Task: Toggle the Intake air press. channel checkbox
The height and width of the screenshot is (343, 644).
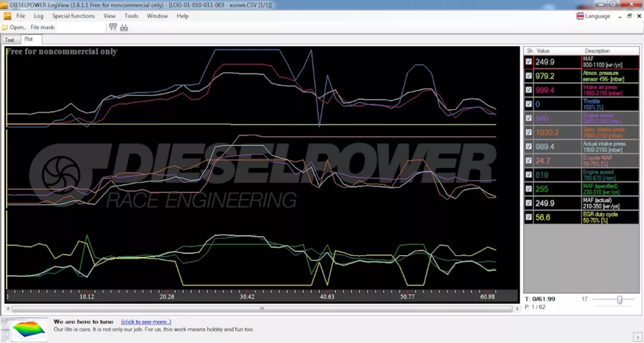Action: tap(528, 90)
